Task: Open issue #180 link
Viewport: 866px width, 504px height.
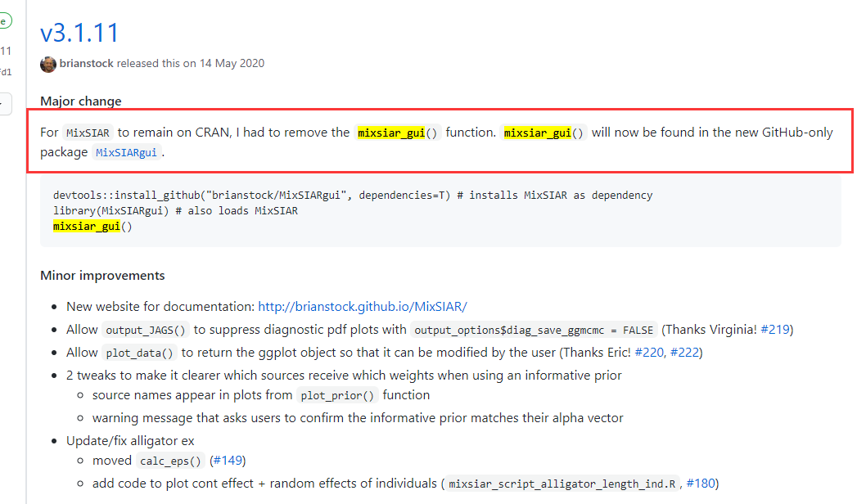Action: tap(700, 484)
